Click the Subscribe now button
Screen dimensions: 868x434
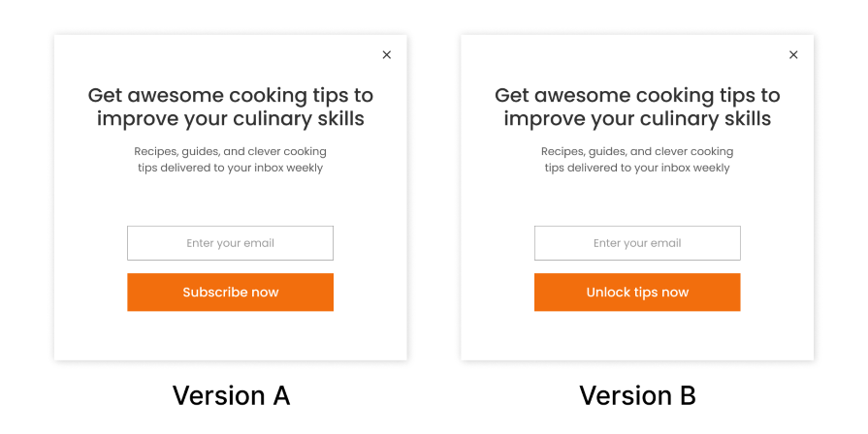tap(230, 293)
